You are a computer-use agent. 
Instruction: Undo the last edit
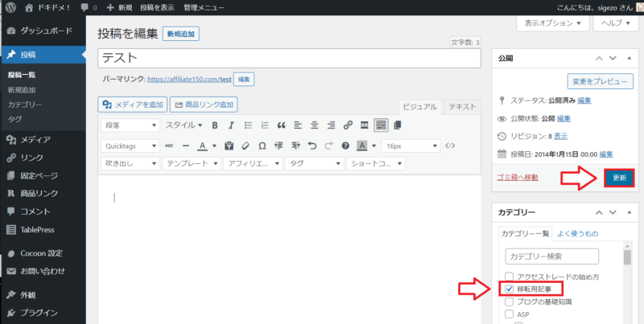(312, 146)
